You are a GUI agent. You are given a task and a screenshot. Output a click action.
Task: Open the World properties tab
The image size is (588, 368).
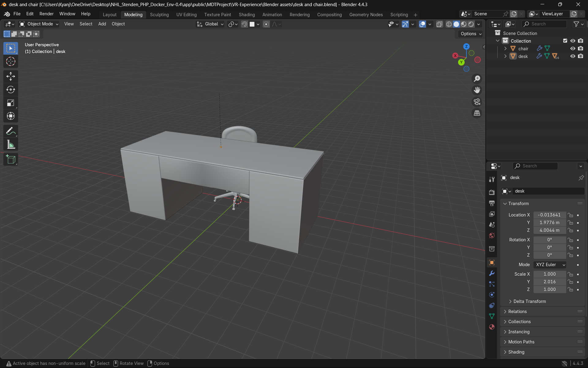[x=492, y=235]
